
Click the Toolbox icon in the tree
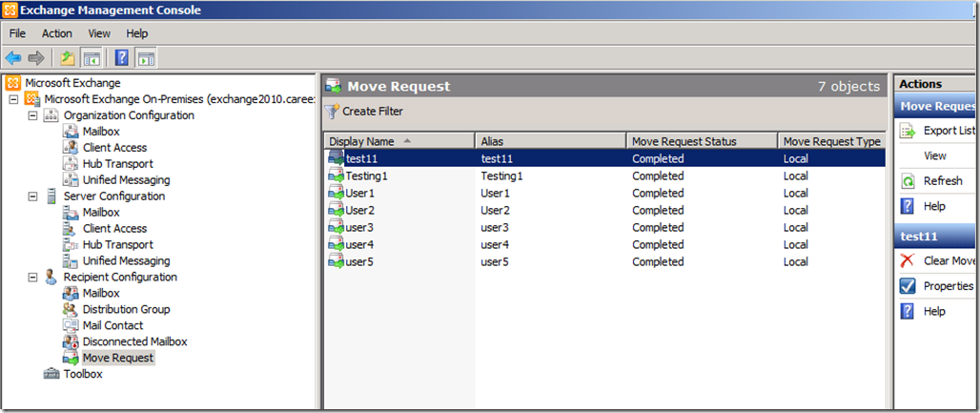[x=51, y=374]
